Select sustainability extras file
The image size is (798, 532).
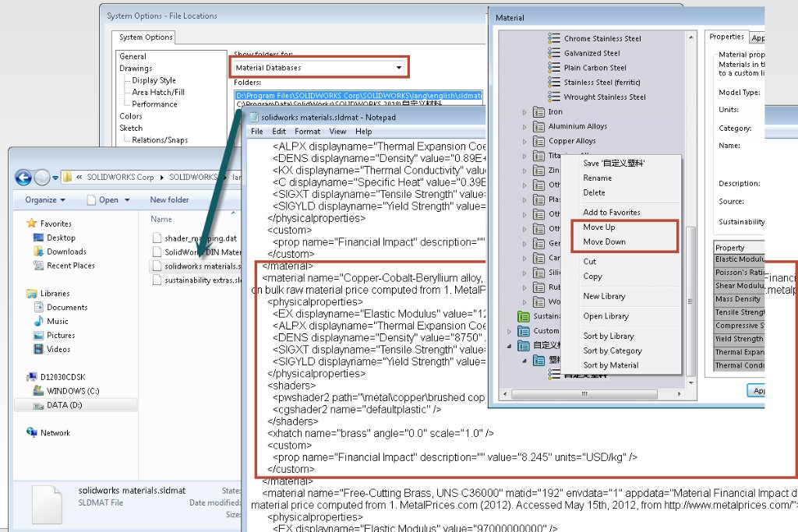202,280
